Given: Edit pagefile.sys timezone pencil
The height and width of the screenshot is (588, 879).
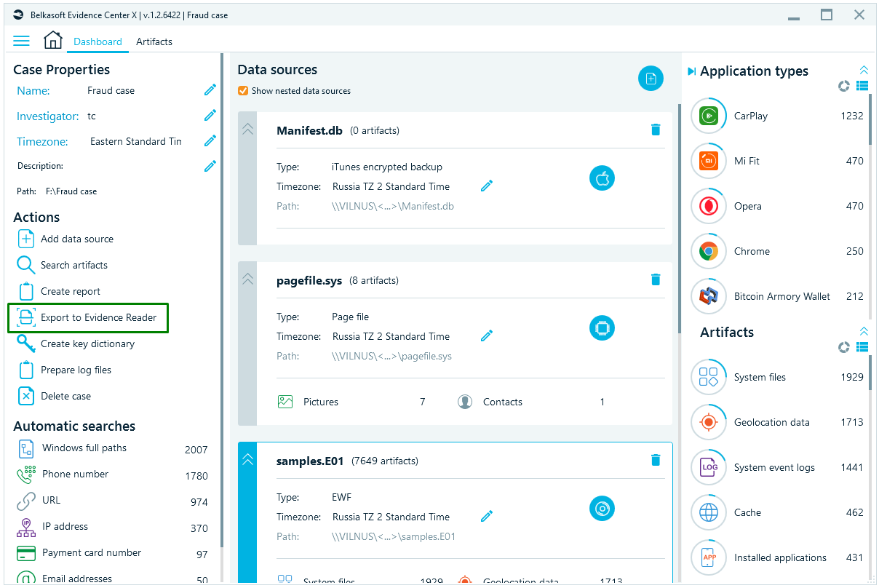Looking at the screenshot, I should 487,335.
